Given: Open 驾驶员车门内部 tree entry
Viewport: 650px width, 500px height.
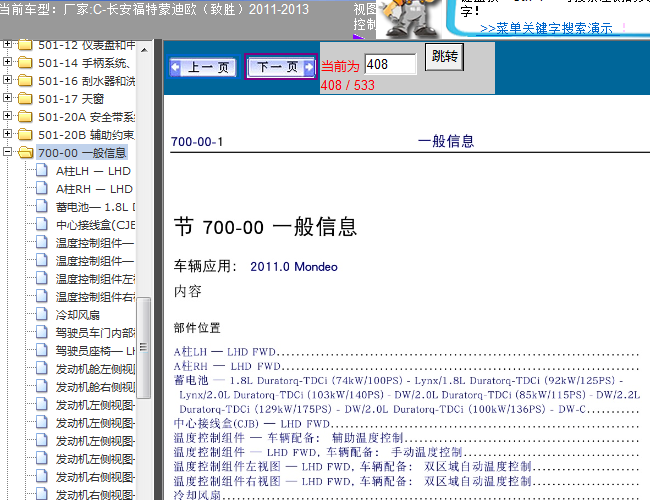Looking at the screenshot, I should (x=95, y=333).
